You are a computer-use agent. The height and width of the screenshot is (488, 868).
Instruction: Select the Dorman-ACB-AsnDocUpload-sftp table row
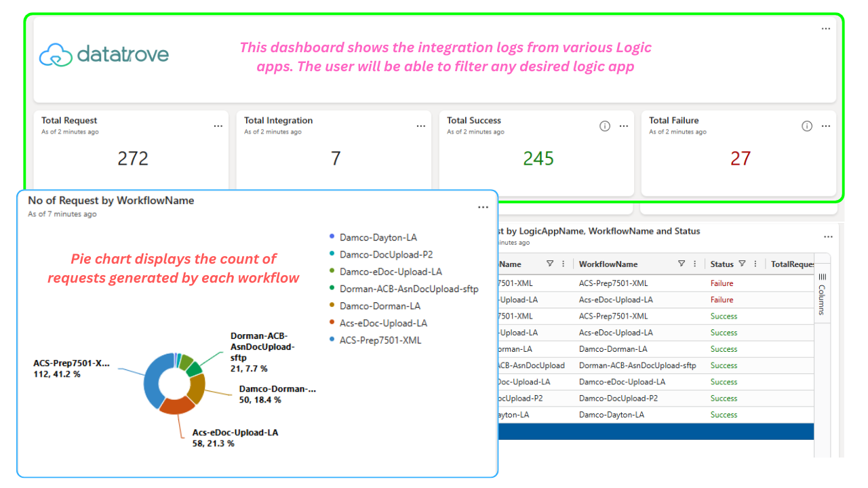tap(654, 365)
